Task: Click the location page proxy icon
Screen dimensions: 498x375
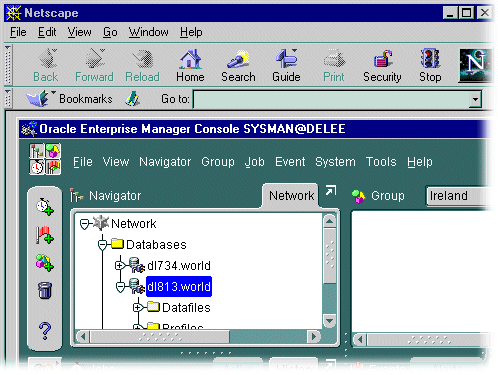Action: [x=132, y=99]
